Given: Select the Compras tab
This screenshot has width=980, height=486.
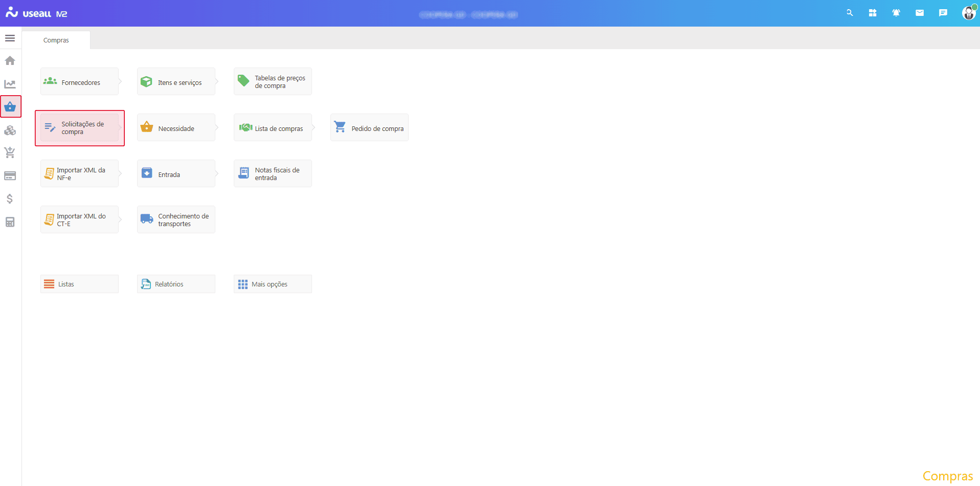Looking at the screenshot, I should 56,40.
